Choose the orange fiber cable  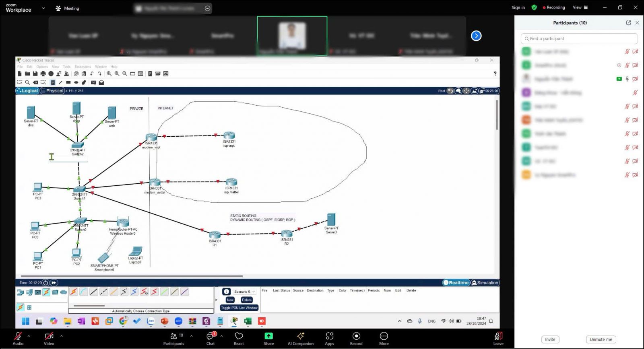click(x=114, y=292)
